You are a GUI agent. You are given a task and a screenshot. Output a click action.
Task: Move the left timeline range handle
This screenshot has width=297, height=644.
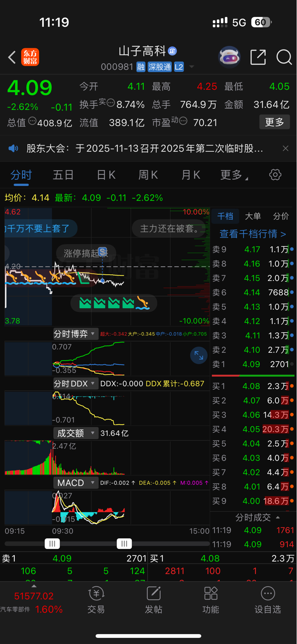tap(52, 543)
